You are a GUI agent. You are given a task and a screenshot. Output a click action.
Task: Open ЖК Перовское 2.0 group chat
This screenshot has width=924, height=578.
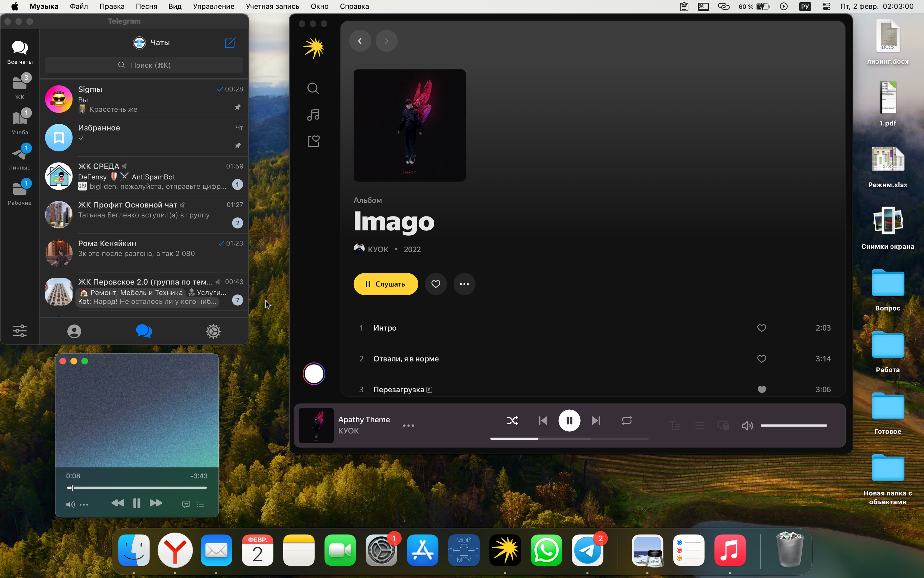coord(144,292)
